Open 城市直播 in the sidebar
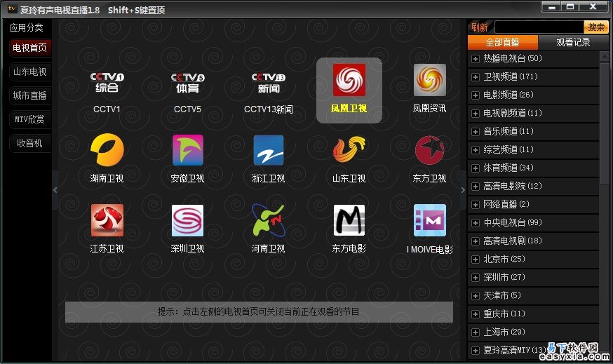 click(x=29, y=95)
